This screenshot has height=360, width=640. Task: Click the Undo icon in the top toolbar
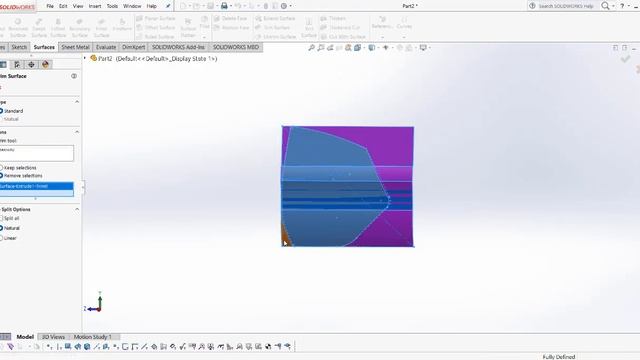pos(238,6)
